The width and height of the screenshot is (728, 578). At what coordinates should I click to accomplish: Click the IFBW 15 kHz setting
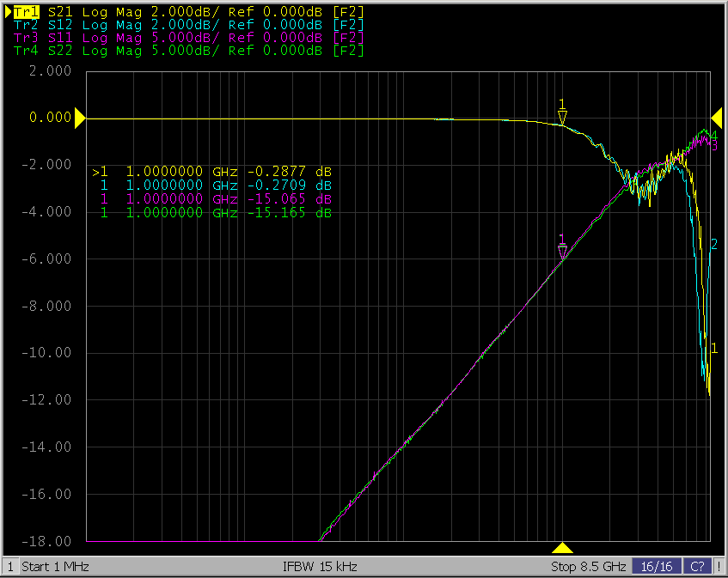[x=320, y=567]
